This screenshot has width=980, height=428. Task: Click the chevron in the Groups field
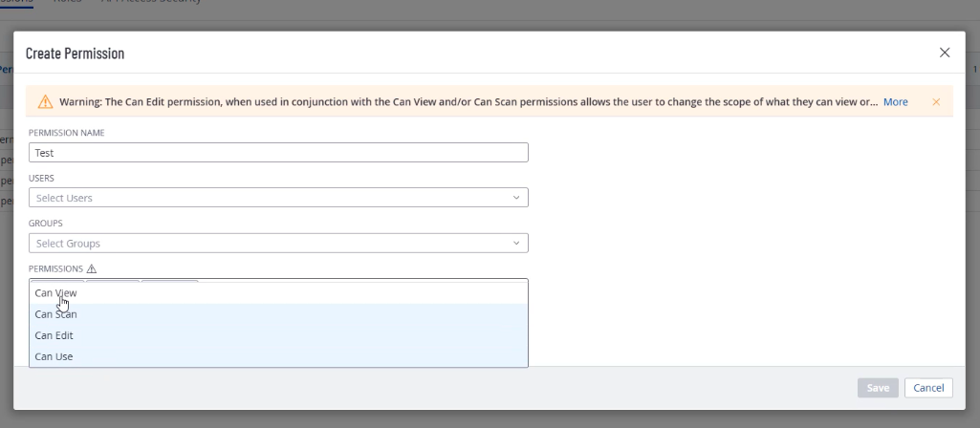coord(516,244)
